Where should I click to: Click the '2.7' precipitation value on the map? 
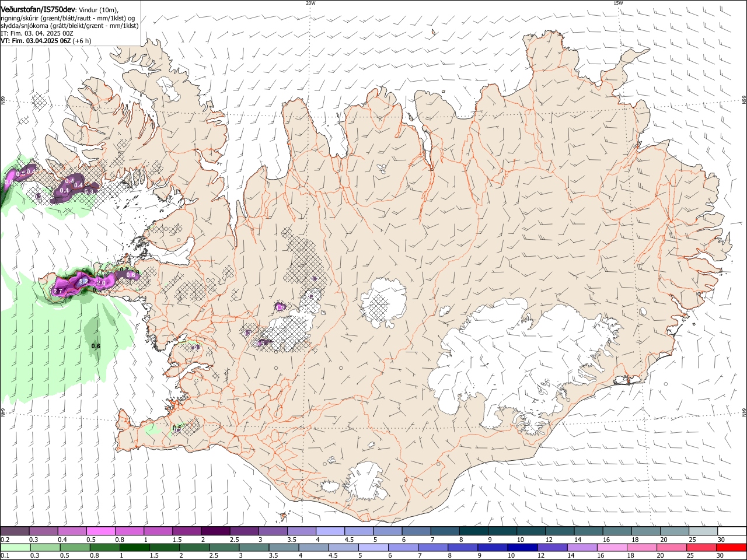(x=58, y=291)
